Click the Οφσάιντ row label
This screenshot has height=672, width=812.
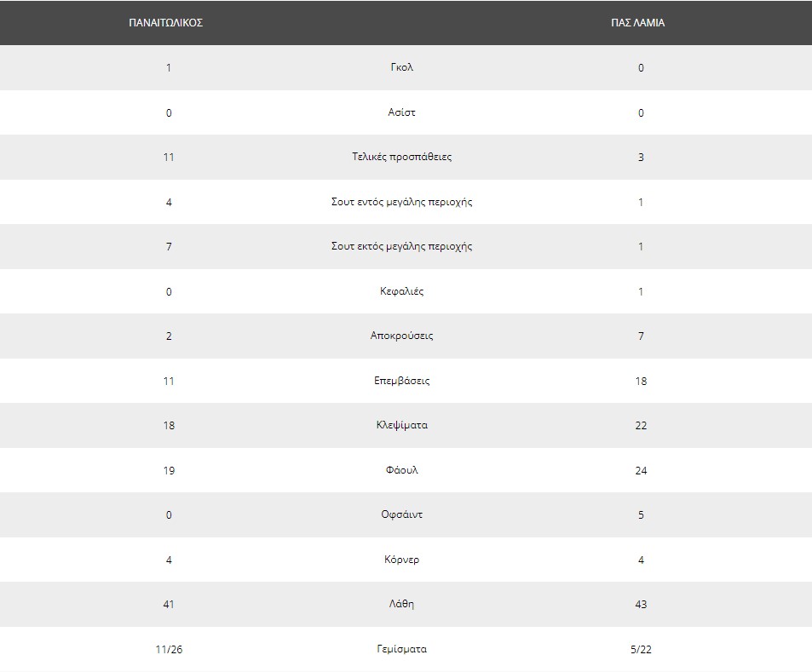[402, 514]
